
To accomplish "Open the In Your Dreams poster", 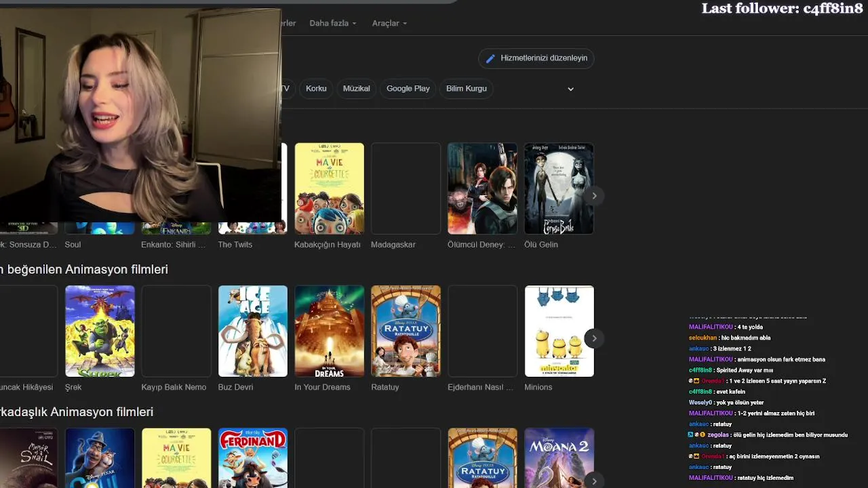I will coord(329,331).
